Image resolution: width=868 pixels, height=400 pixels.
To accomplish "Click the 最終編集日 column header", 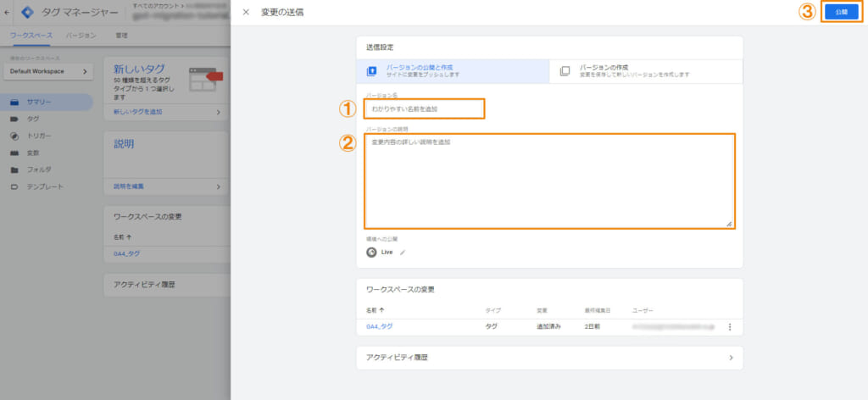I will coord(596,310).
